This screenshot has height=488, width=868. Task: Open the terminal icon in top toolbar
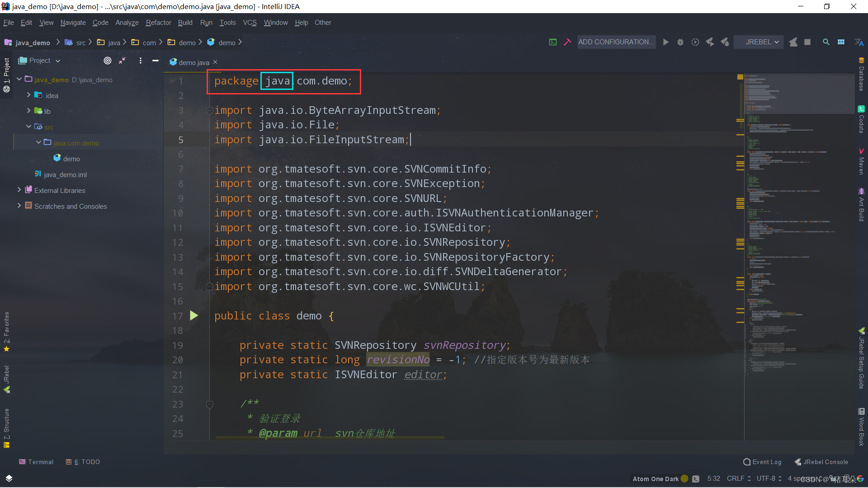pos(553,42)
